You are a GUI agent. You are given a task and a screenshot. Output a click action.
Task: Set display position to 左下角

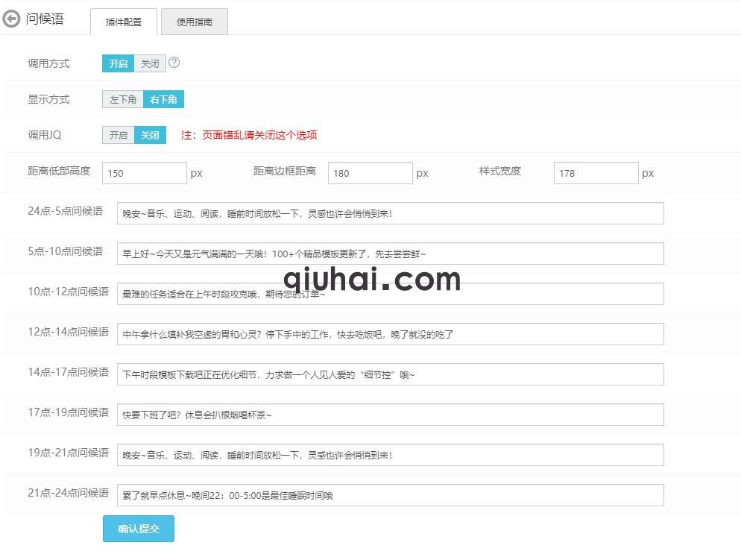tap(122, 99)
